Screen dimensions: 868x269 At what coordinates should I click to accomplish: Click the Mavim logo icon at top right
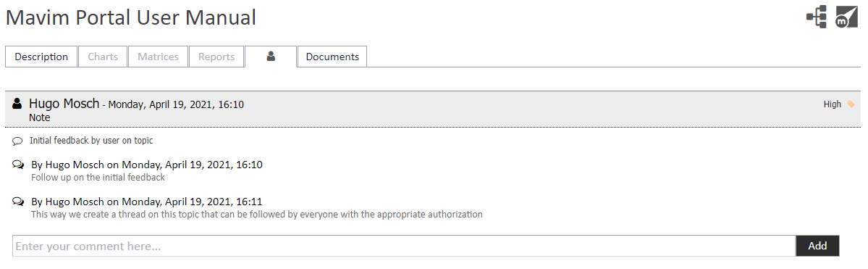[846, 17]
